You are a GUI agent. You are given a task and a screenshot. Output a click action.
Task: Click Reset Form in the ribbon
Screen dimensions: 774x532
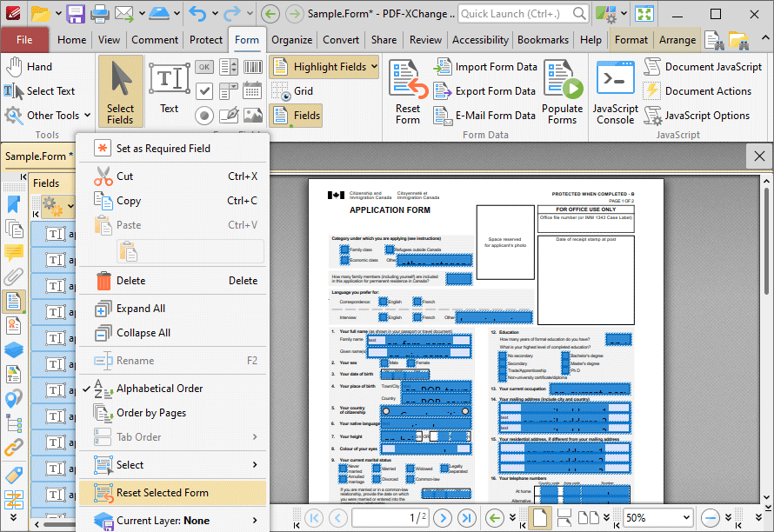pos(408,92)
